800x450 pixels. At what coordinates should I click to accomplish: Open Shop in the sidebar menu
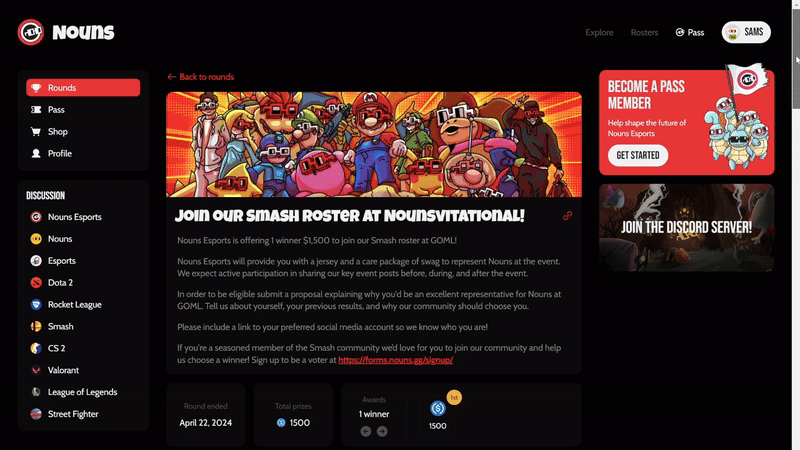coord(83,132)
